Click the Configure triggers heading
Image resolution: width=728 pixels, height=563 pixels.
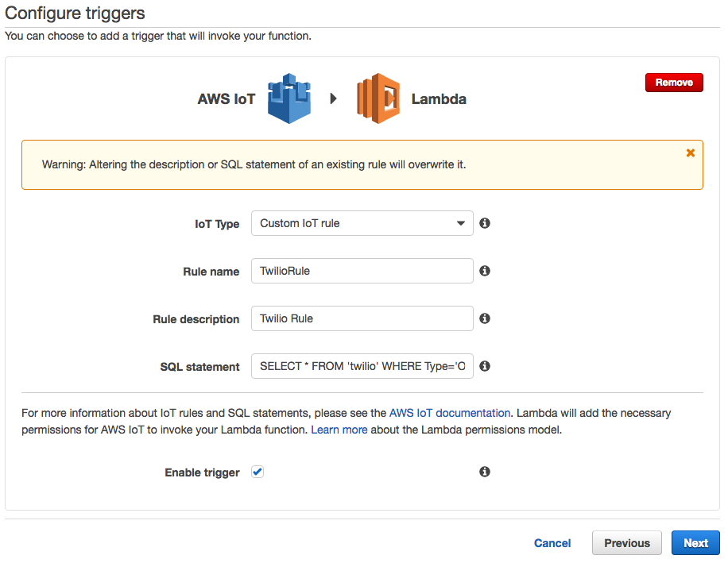pos(75,13)
